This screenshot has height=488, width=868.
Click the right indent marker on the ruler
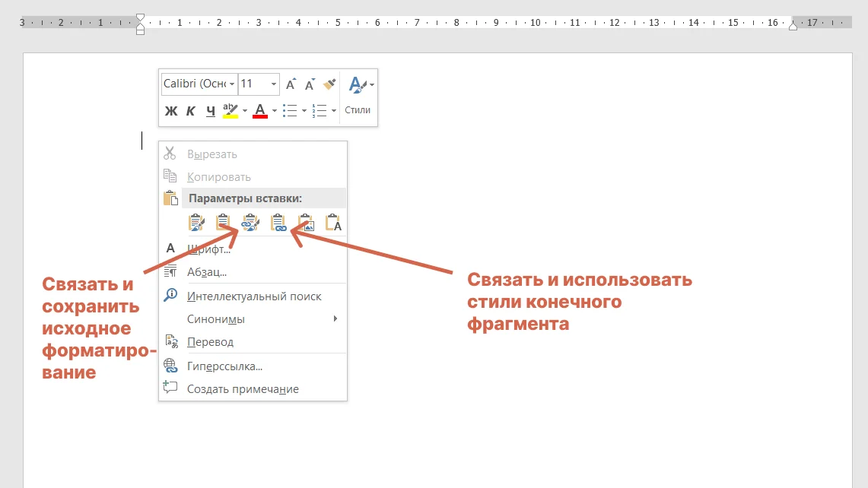pos(793,25)
